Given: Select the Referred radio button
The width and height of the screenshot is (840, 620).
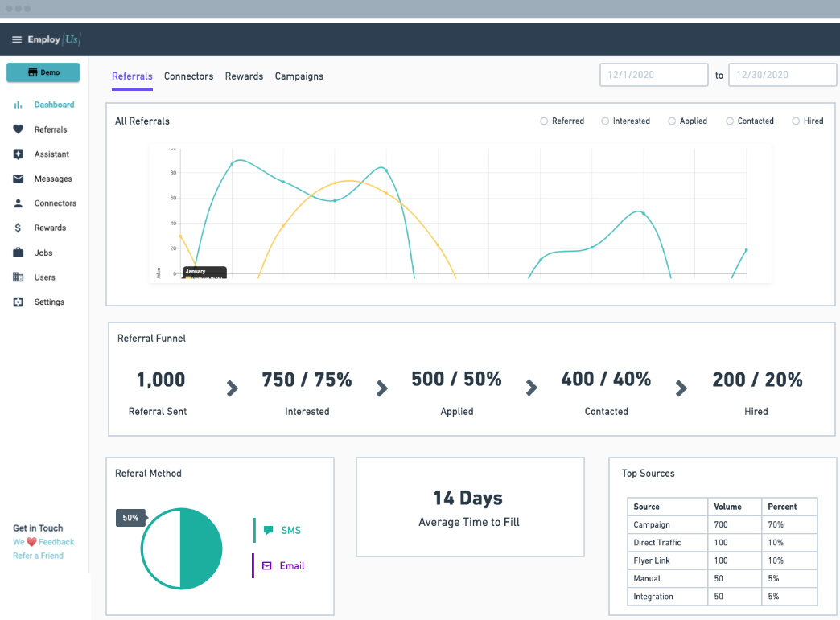Looking at the screenshot, I should [x=544, y=121].
